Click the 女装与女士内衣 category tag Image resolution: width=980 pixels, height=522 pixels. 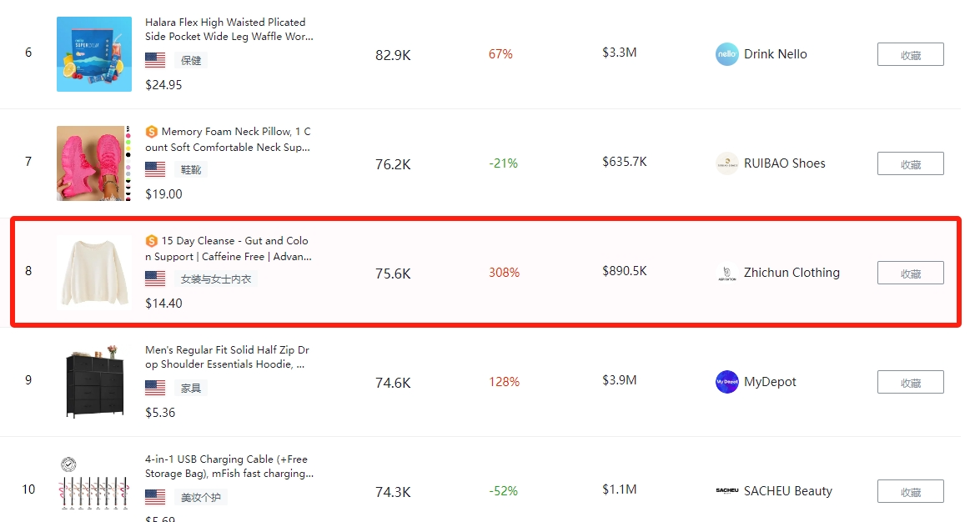[x=215, y=279]
